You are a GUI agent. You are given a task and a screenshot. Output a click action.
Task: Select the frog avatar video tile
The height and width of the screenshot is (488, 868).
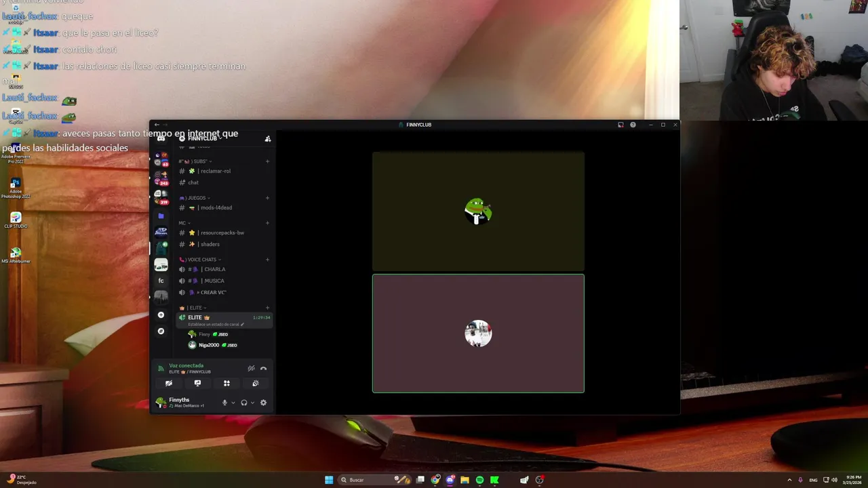478,211
